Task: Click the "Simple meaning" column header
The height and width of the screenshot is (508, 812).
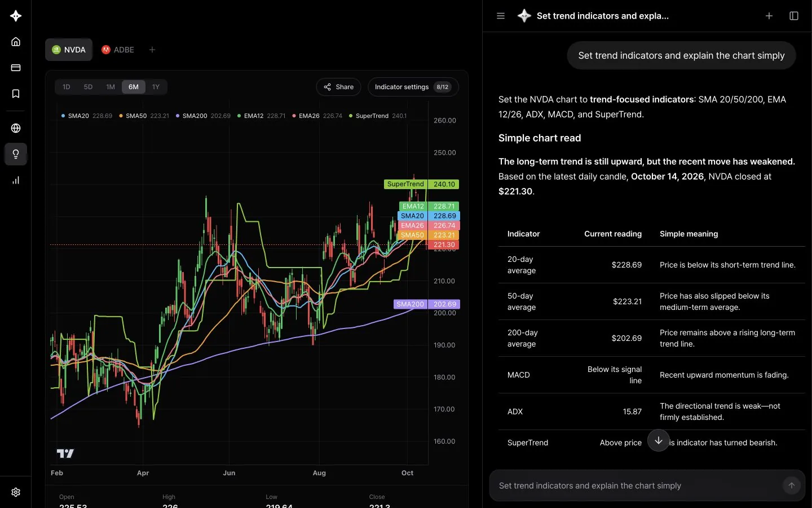Action: click(689, 234)
